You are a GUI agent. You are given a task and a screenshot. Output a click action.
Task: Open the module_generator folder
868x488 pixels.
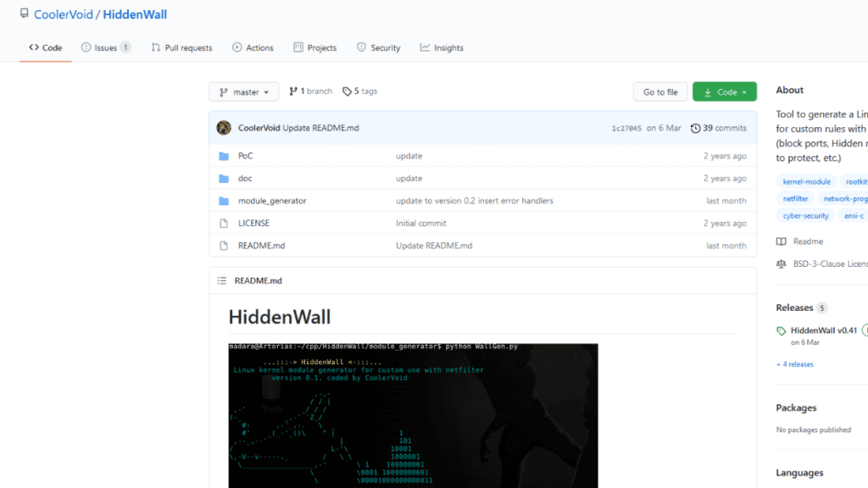point(272,201)
